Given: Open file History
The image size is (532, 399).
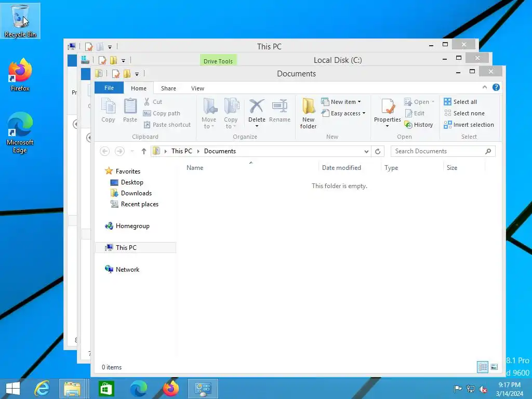Looking at the screenshot, I should pos(419,125).
